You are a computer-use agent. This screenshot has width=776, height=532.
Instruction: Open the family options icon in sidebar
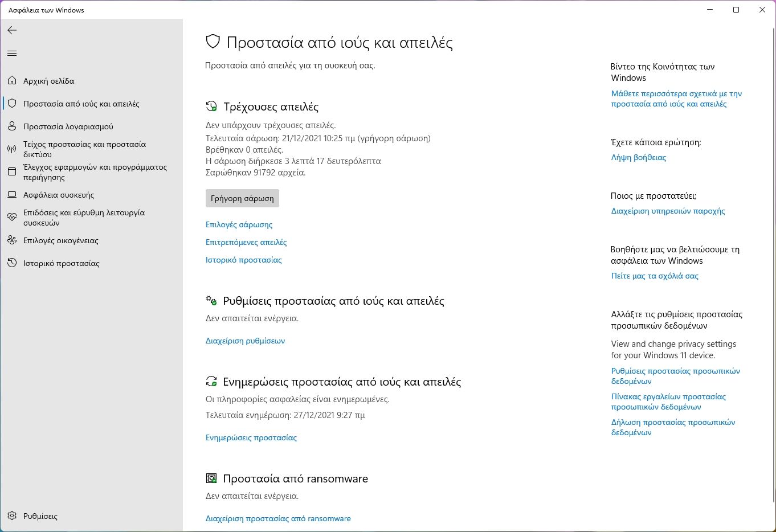12,240
